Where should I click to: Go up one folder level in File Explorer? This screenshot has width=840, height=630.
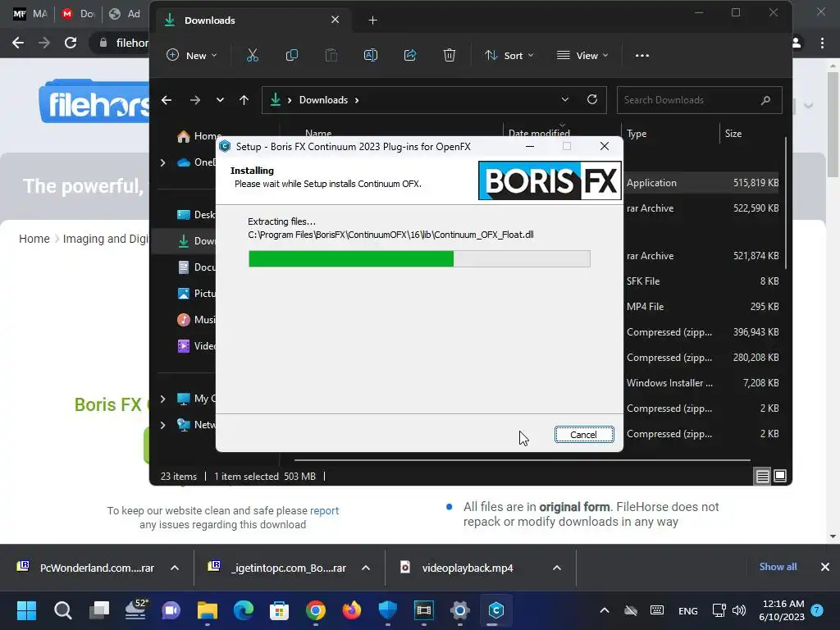[244, 100]
